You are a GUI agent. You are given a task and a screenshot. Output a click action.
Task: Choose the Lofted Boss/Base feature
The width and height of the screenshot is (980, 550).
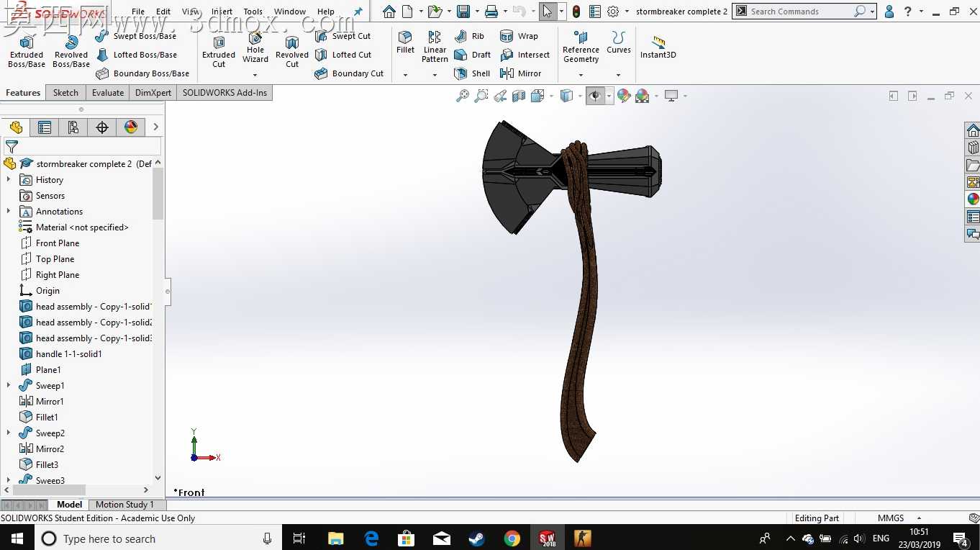coord(136,55)
